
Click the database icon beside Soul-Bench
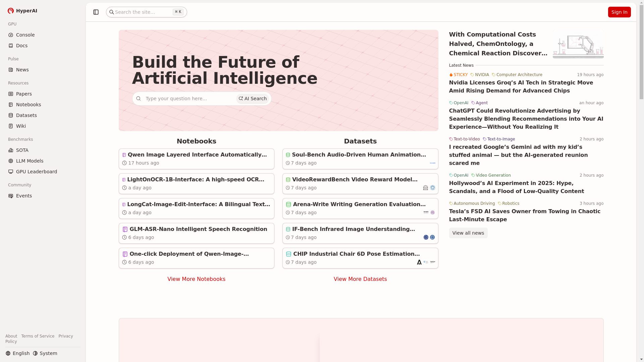[x=288, y=155]
